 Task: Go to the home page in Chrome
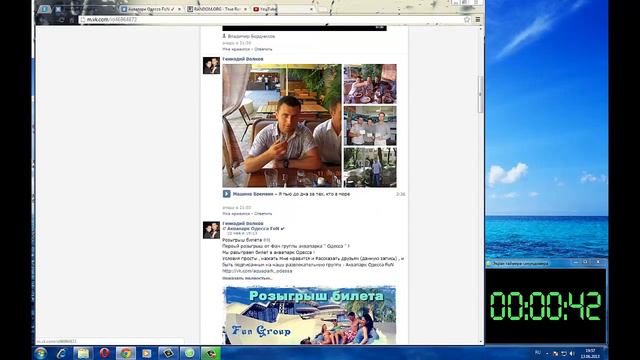point(72,20)
